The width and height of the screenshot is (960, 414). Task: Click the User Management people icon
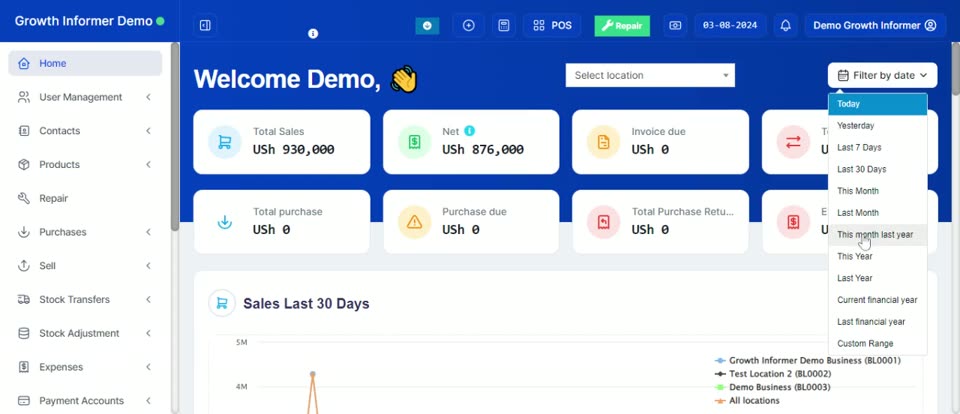coord(24,97)
